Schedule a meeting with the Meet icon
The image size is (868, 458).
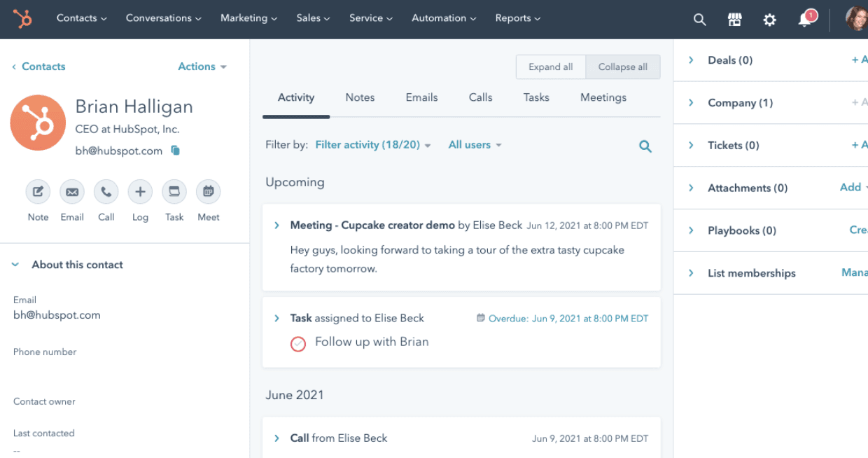209,191
